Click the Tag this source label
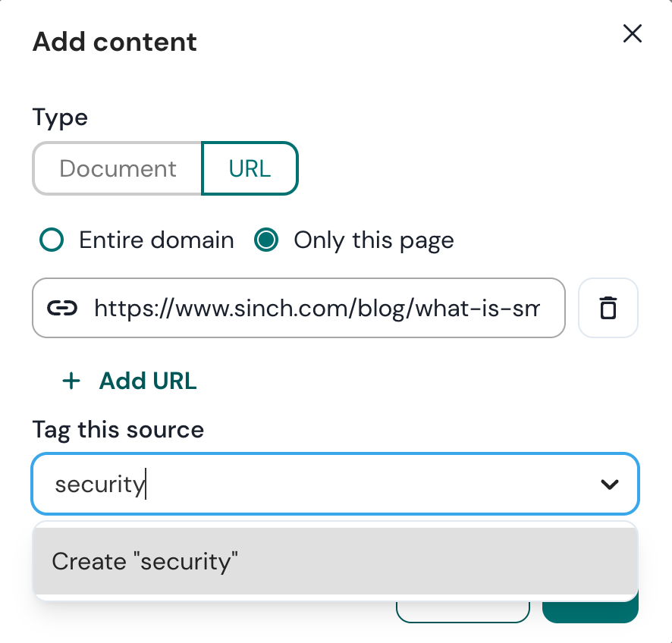This screenshot has height=643, width=672. 118,430
